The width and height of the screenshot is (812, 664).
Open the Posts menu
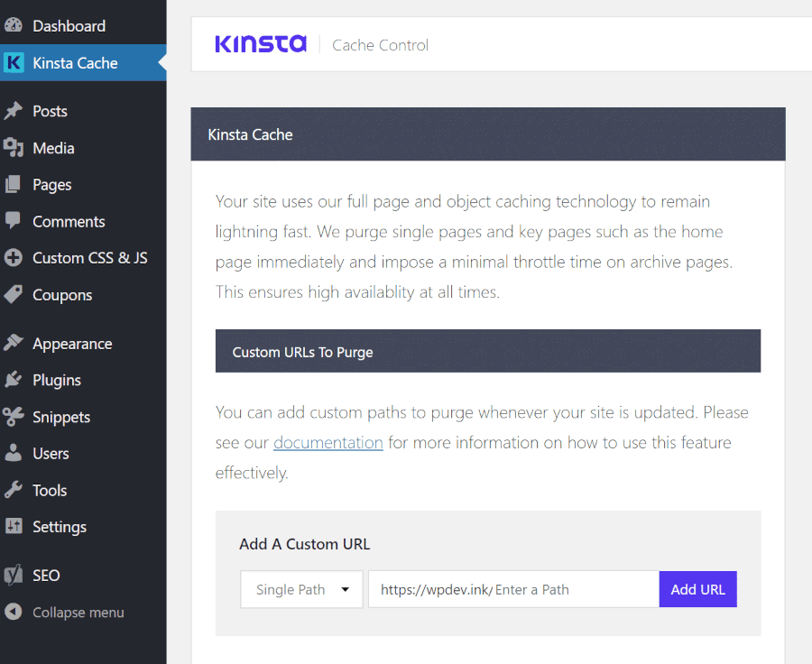tap(83, 111)
